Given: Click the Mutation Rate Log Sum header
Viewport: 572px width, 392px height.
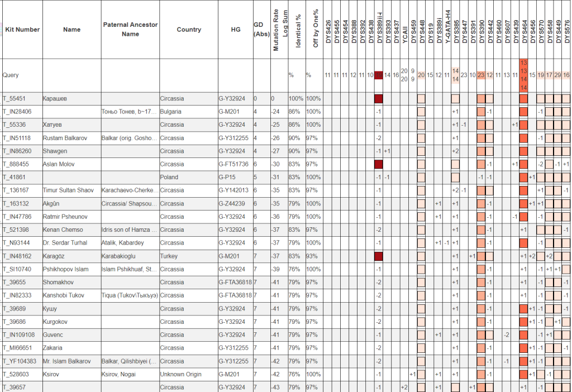Looking at the screenshot, I should coord(280,30).
